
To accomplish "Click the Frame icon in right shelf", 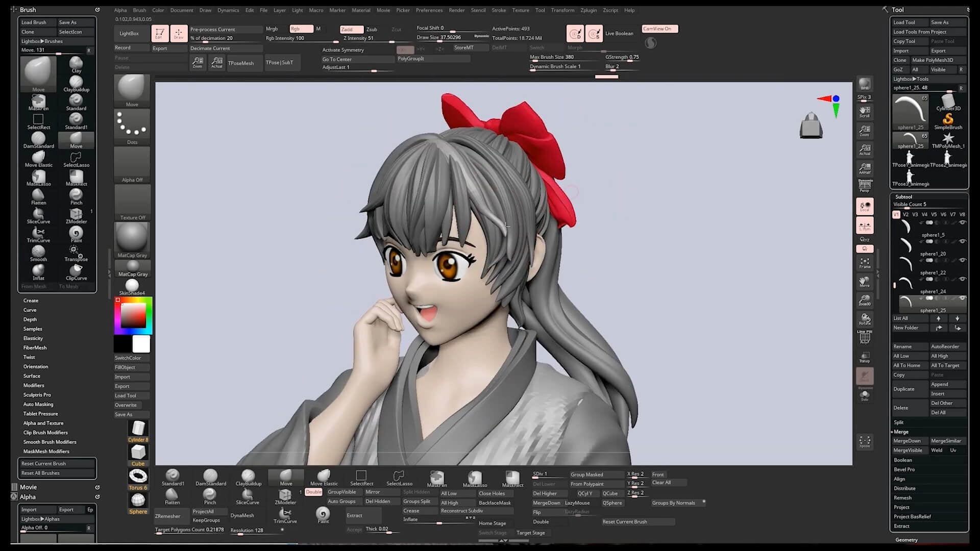I will coord(865,263).
